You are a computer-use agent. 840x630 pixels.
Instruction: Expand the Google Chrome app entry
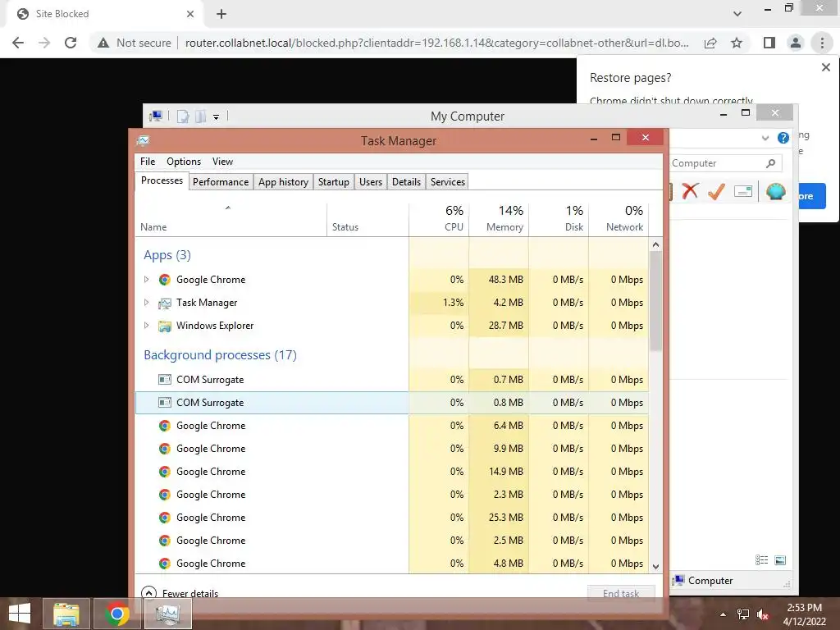click(146, 280)
